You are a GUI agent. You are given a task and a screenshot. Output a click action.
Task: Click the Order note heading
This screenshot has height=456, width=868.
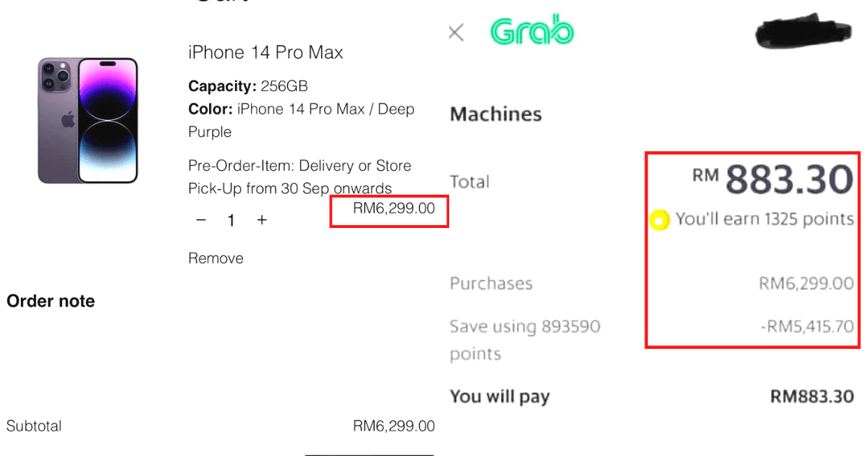point(51,301)
